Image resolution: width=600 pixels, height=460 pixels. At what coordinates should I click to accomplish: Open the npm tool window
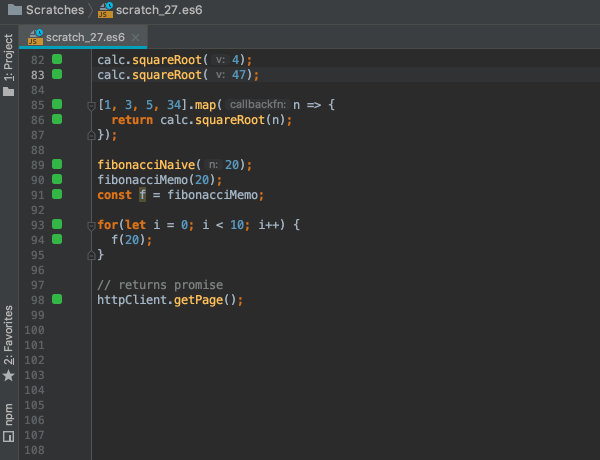click(8, 422)
